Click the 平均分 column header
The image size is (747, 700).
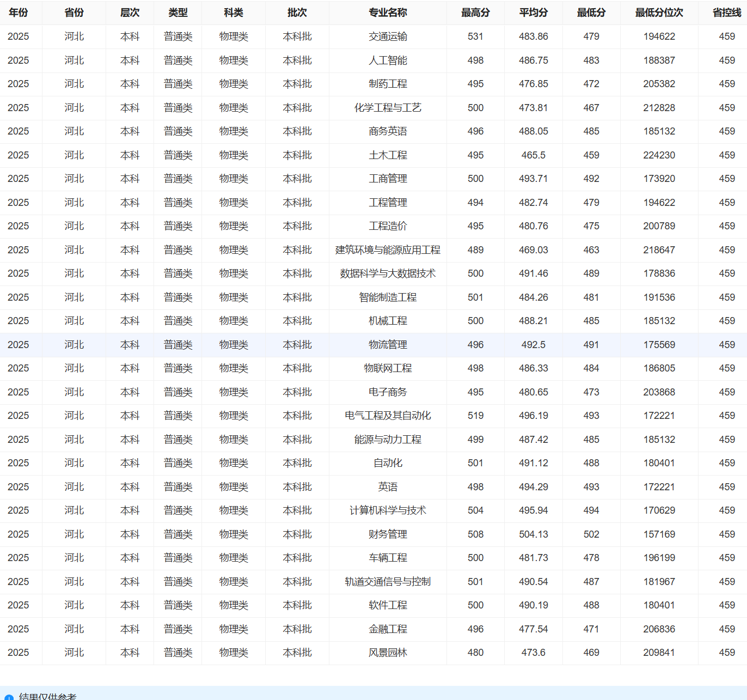pos(534,13)
